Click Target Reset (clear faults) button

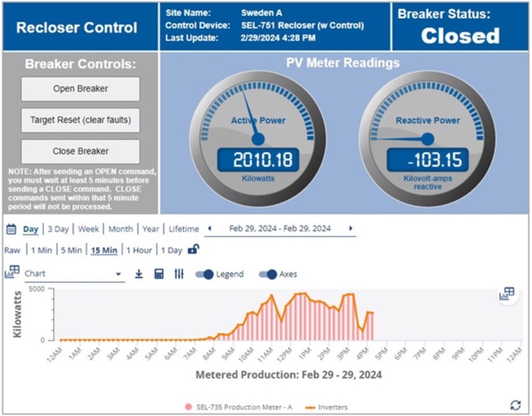(81, 120)
